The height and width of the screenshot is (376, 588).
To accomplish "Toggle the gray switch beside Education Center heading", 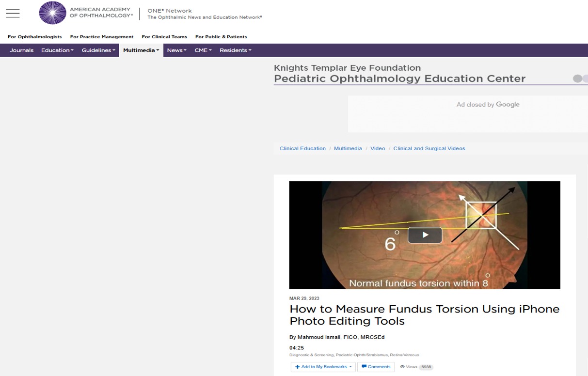I will 580,78.
